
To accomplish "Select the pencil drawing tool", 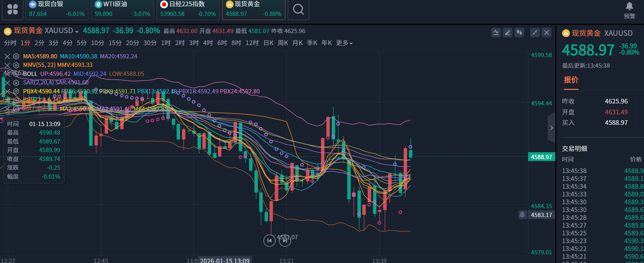I will [507, 33].
